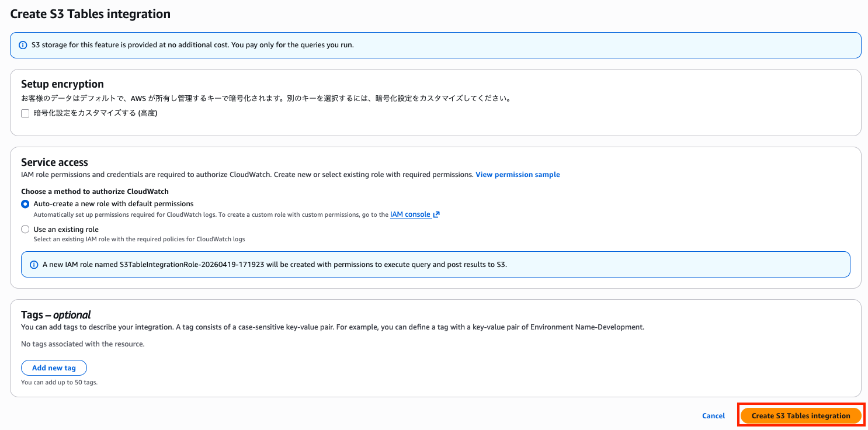This screenshot has height=430, width=868.
Task: Click the info icon in the new IAM role notice
Action: click(34, 265)
